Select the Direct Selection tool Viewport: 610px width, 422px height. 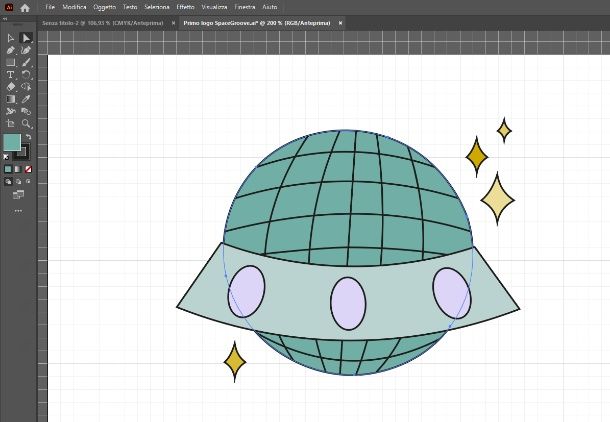tap(26, 38)
